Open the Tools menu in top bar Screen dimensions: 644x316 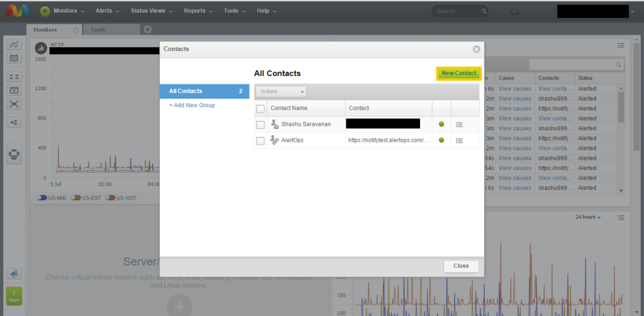[235, 11]
